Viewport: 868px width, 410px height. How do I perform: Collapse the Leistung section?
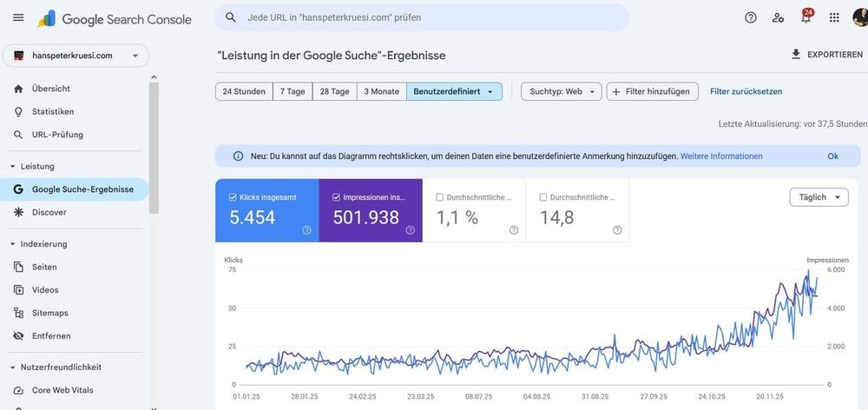coord(12,166)
